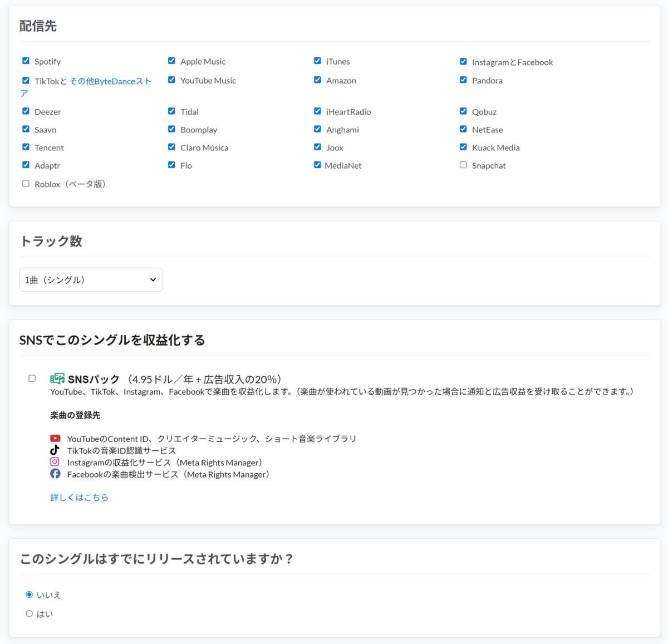This screenshot has height=644, width=668.
Task: Toggle the Tidal checkbox
Action: [171, 111]
